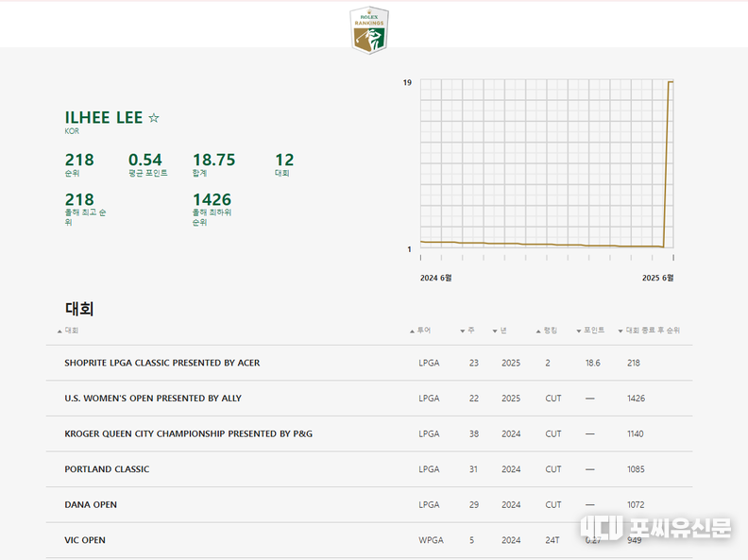
Task: Click the 1085 rank cell in Portland Classic row
Action: (x=636, y=469)
